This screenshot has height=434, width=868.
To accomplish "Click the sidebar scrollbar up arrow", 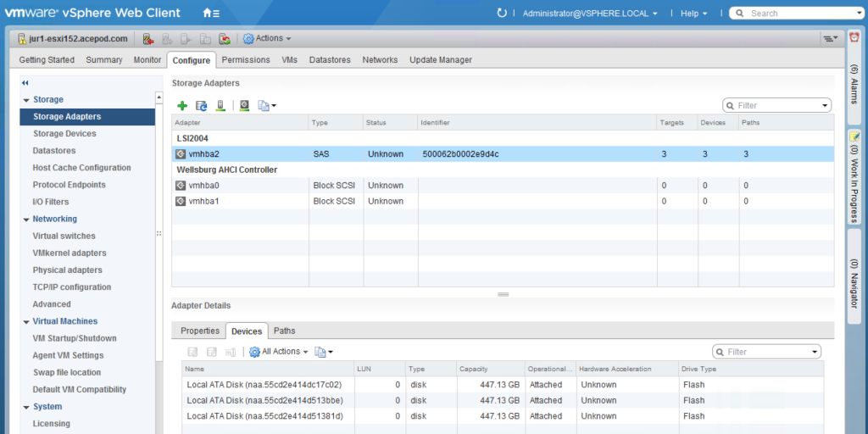I will [x=159, y=97].
